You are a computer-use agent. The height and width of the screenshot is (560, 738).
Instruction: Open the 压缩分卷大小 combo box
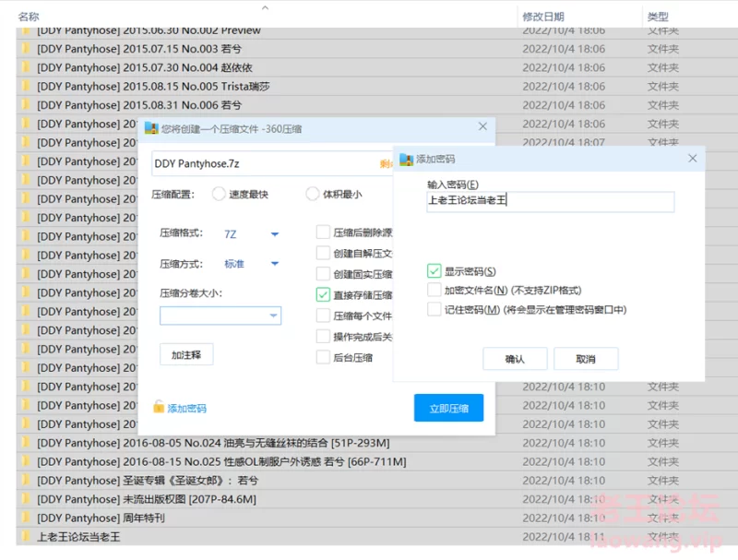(220, 316)
